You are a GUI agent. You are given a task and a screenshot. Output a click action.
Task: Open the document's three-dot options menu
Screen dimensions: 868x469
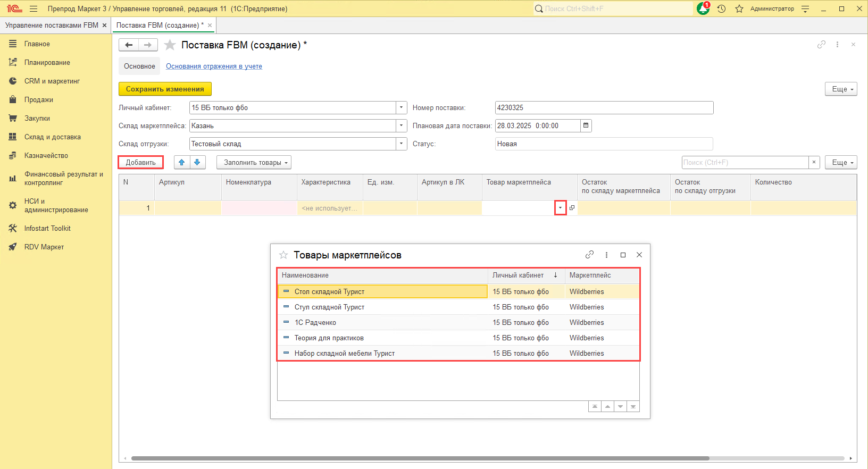pyautogui.click(x=837, y=45)
